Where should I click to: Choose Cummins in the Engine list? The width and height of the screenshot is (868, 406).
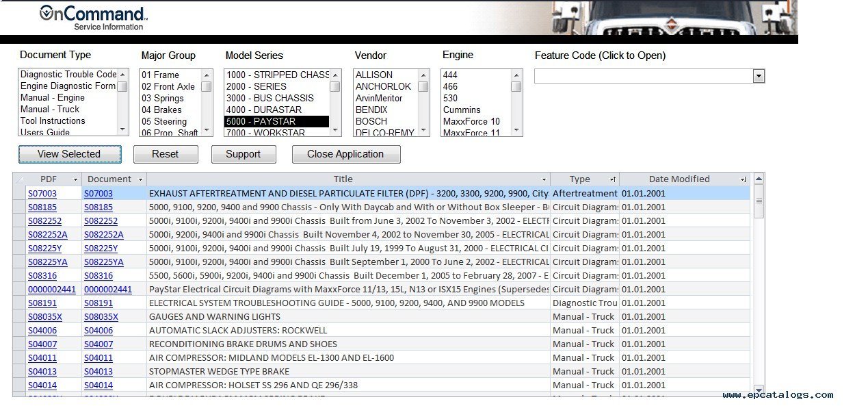tap(462, 110)
